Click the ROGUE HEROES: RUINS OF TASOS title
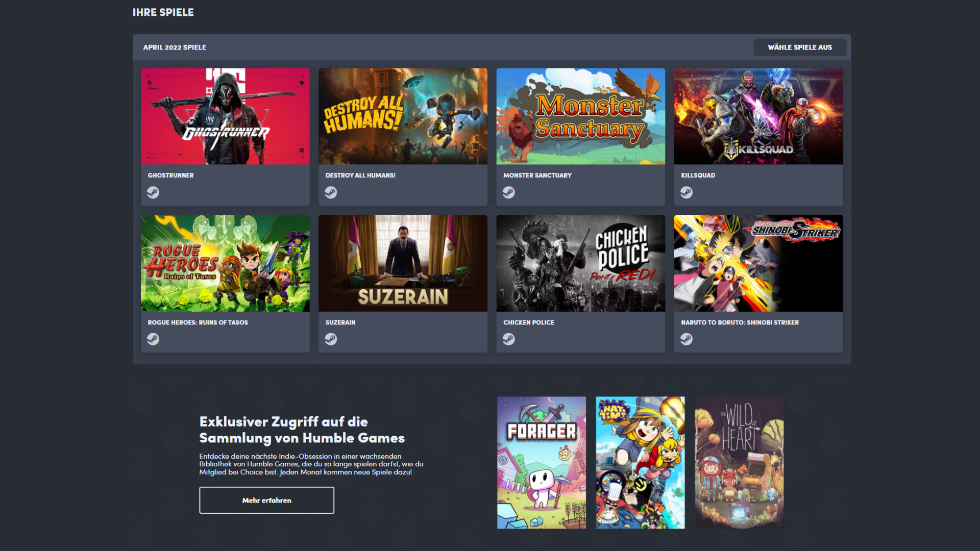The width and height of the screenshot is (980, 551). [x=198, y=322]
